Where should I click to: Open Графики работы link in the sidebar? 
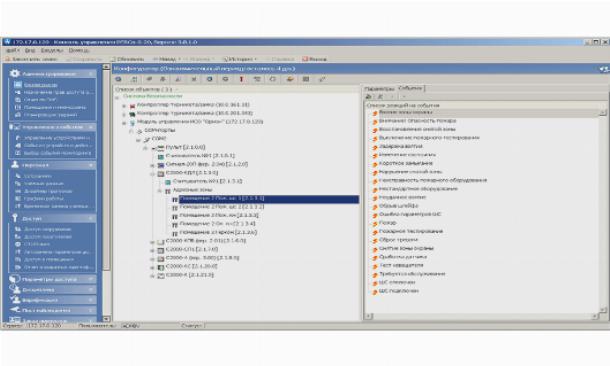point(44,198)
